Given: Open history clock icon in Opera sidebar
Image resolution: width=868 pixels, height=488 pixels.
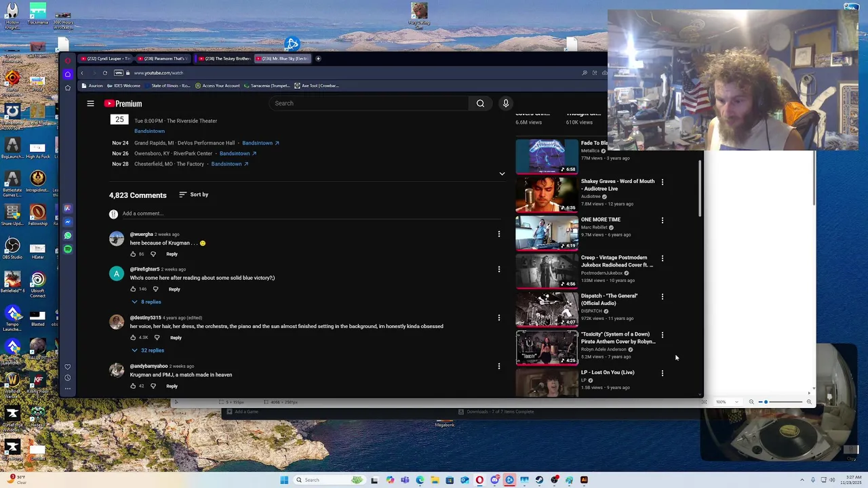Looking at the screenshot, I should (x=67, y=378).
